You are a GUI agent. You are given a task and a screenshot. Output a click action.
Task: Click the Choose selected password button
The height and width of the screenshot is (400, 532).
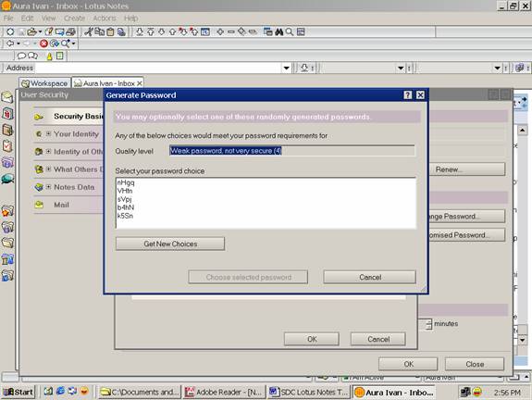tap(248, 277)
